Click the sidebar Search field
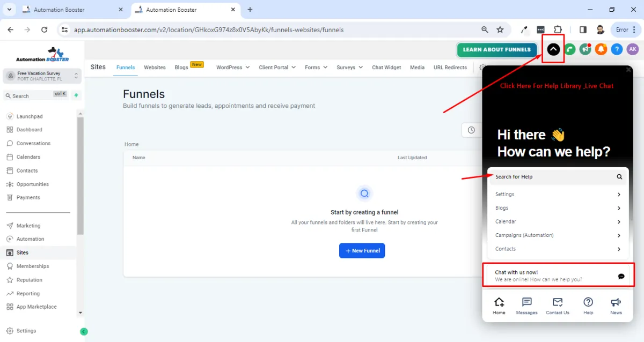Screen dimensions: 644x342 35,95
